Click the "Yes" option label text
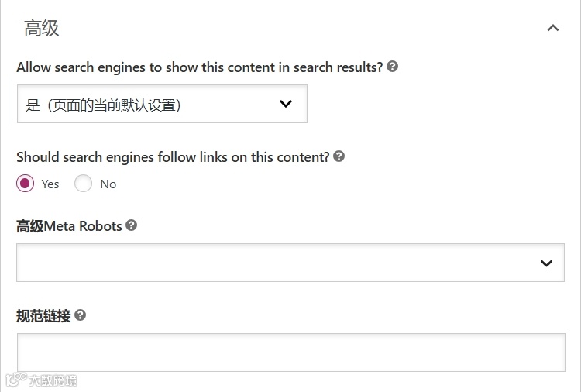The image size is (581, 392). click(50, 184)
